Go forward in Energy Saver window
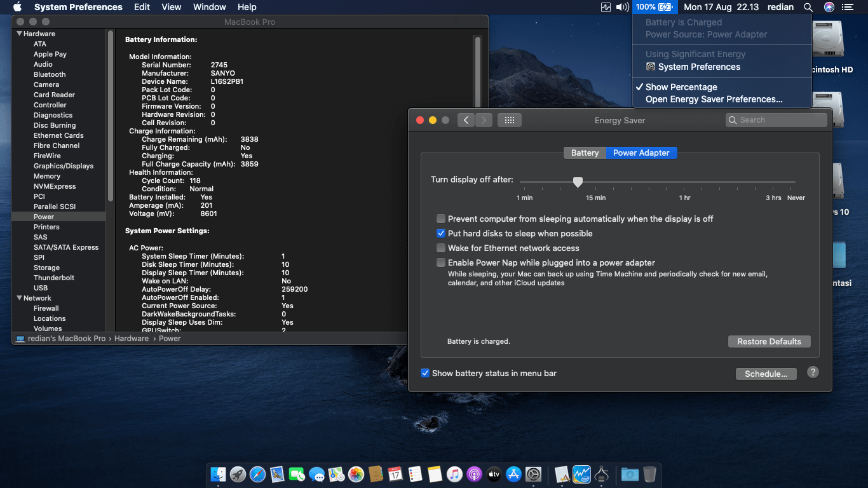Screen dimensions: 868x488 pyautogui.click(x=484, y=120)
